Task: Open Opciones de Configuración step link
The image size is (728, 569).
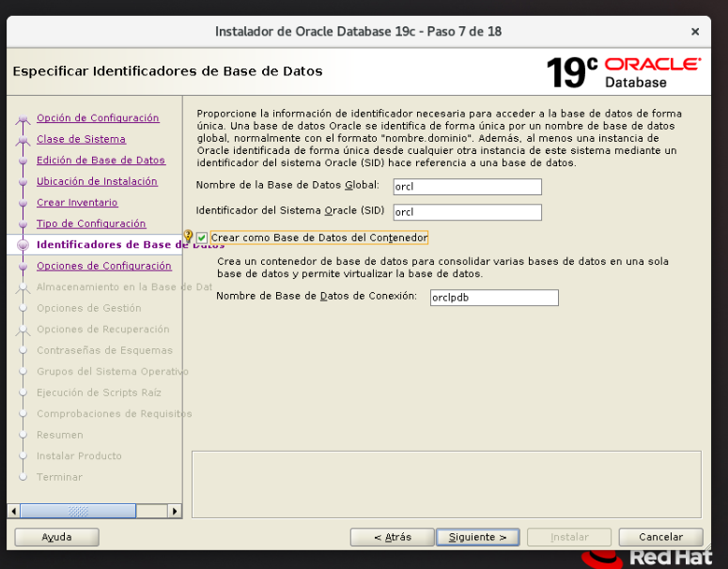Action: (104, 266)
